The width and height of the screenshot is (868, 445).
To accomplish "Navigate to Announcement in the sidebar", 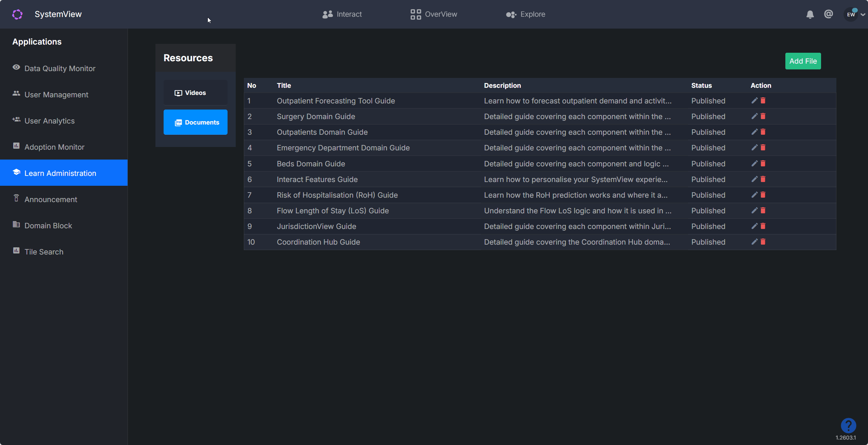I will [51, 199].
